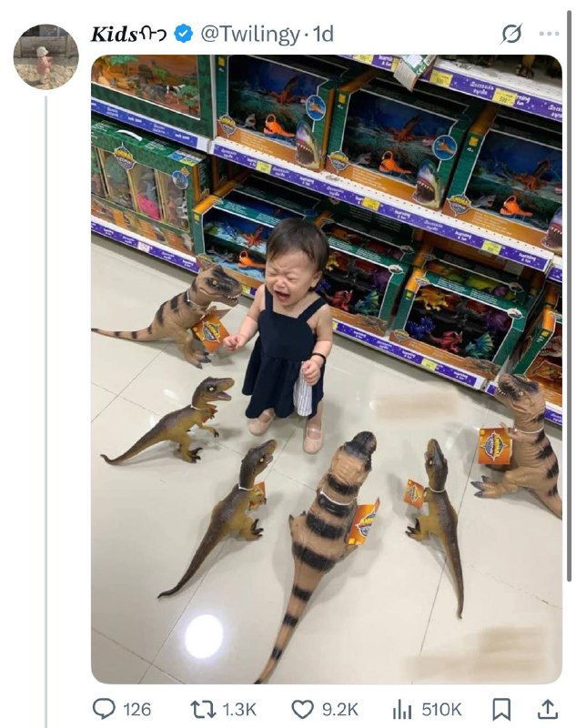Viewport: 576px width, 728px height.
Task: Open the reply speech bubble icon
Action: 104,709
